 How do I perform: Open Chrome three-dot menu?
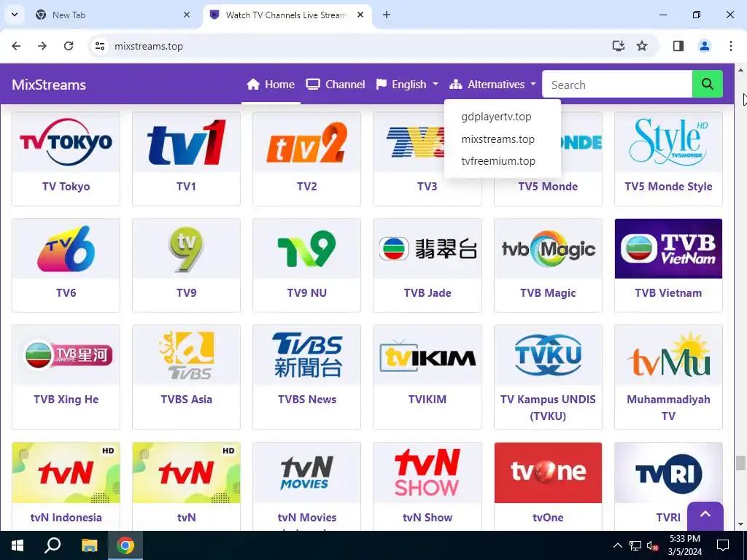tap(731, 46)
